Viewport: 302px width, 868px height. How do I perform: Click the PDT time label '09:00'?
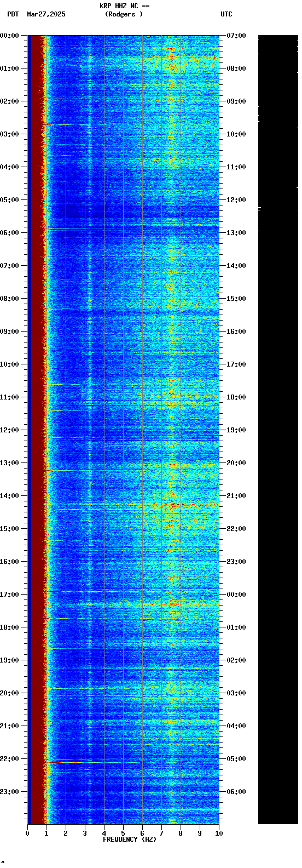click(9, 332)
